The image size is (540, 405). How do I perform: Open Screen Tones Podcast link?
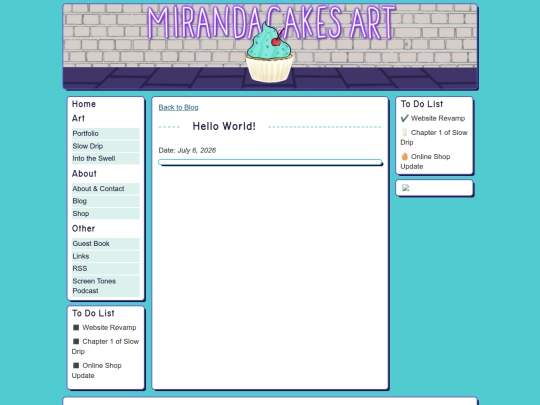coord(105,286)
